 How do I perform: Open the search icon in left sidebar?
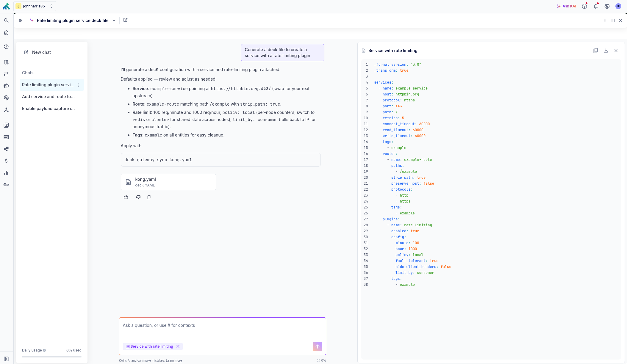pos(6,21)
